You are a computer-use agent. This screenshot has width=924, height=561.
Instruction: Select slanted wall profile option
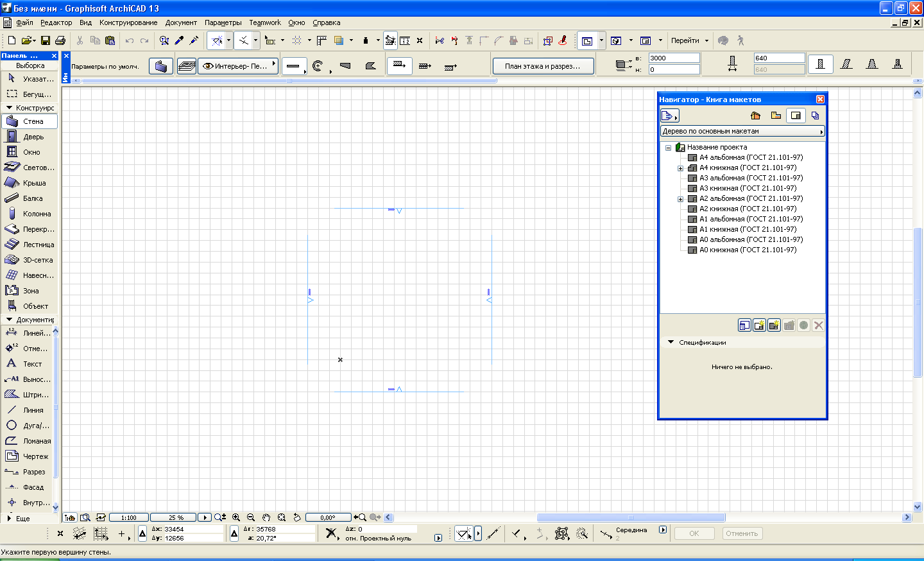pyautogui.click(x=846, y=64)
